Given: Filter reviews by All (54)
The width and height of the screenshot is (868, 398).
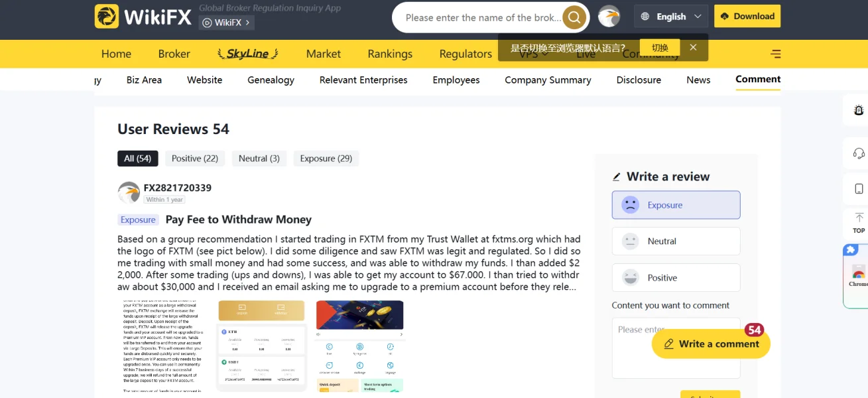Looking at the screenshot, I should (x=138, y=159).
